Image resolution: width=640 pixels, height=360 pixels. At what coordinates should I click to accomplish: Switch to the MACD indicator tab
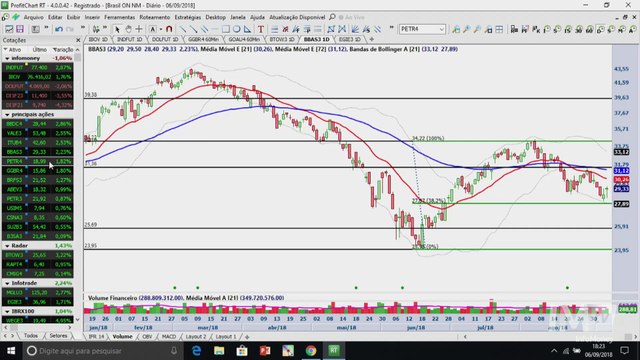169,337
